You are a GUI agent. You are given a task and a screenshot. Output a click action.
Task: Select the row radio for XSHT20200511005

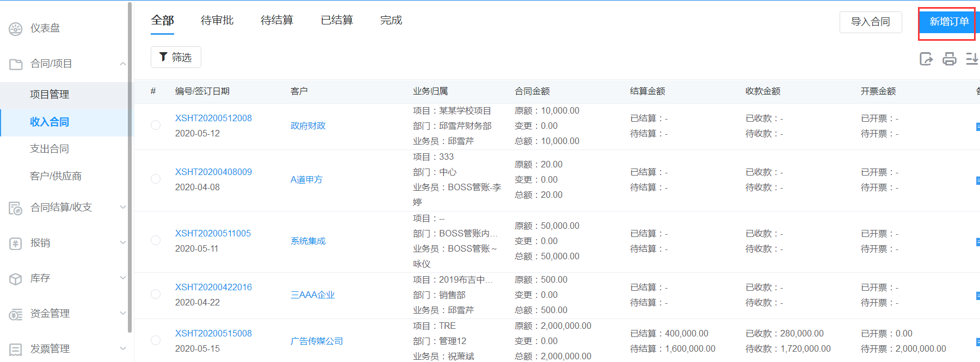coord(156,240)
